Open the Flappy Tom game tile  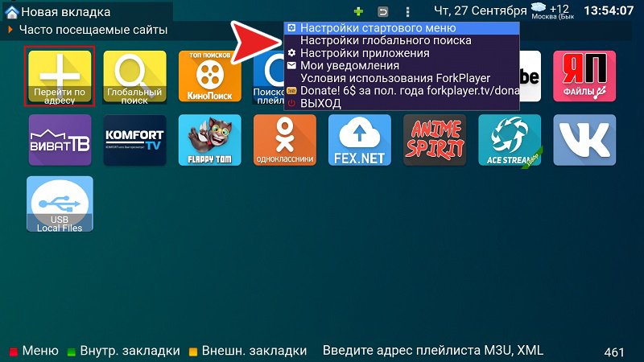(x=209, y=140)
